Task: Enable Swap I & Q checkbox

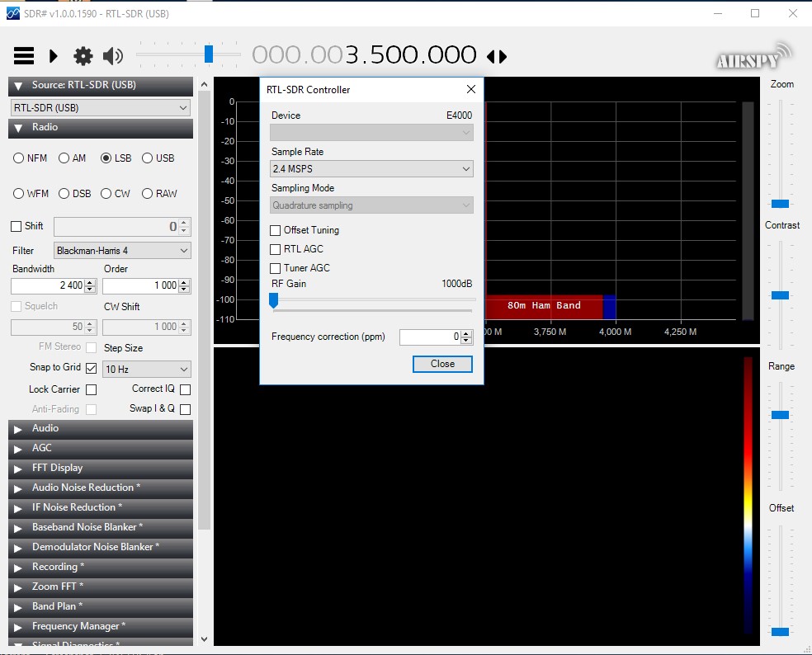Action: [186, 409]
